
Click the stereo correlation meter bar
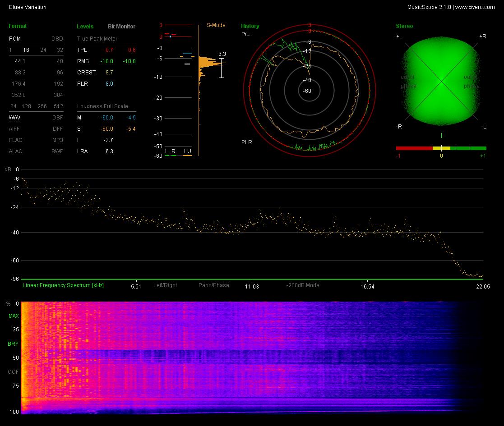click(441, 148)
